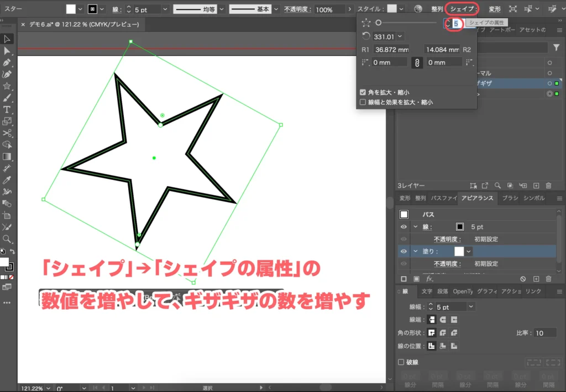Hide the 線 stroke row in アピアランス panel
This screenshot has height=392, width=566.
(x=403, y=227)
